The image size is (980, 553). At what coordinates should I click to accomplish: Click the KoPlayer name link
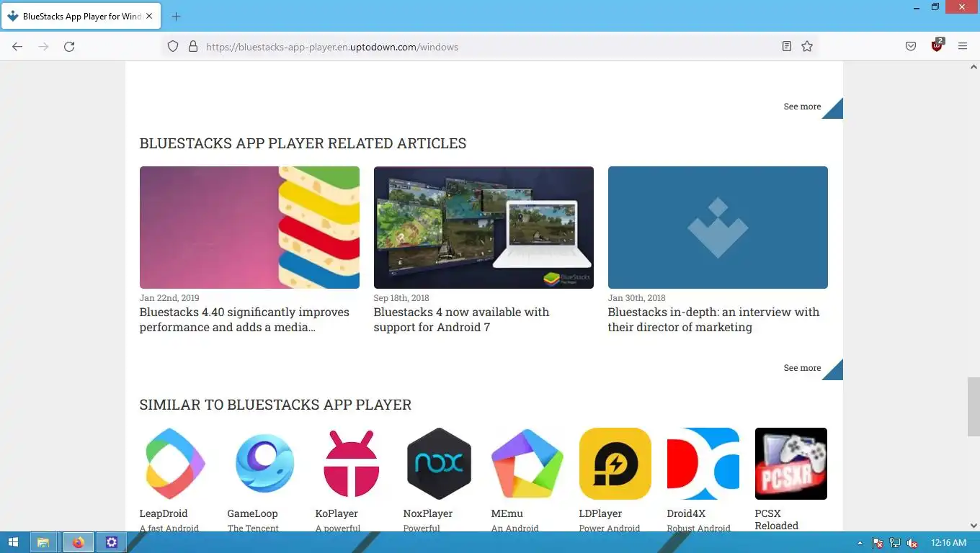point(337,513)
